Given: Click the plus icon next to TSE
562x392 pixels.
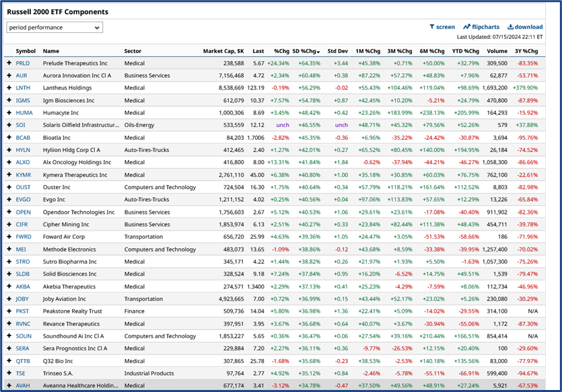Looking at the screenshot, I should (x=8, y=373).
